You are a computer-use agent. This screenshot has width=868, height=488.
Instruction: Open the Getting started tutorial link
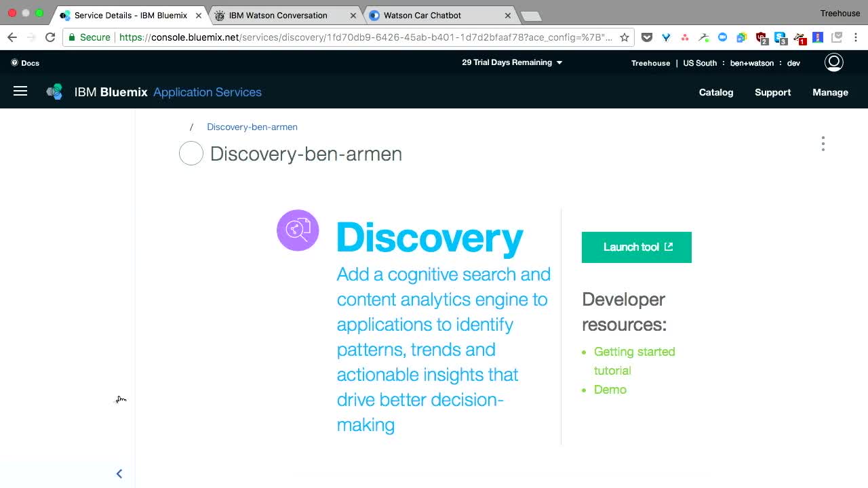pyautogui.click(x=635, y=361)
